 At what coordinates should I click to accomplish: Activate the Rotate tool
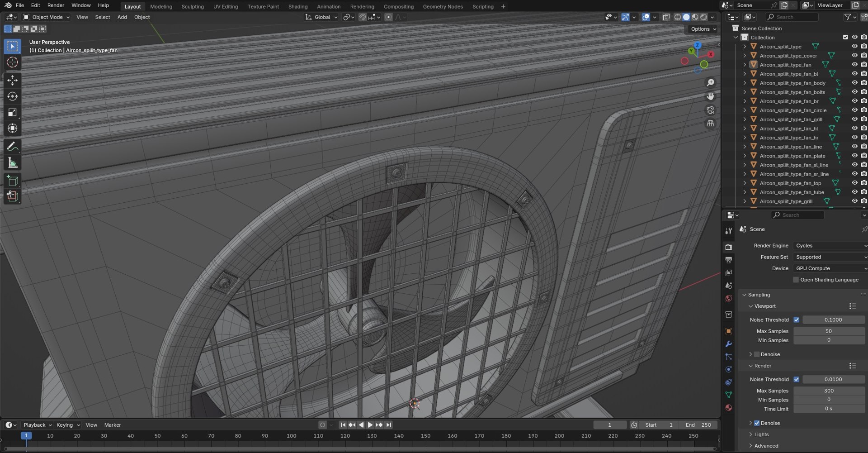[x=13, y=96]
